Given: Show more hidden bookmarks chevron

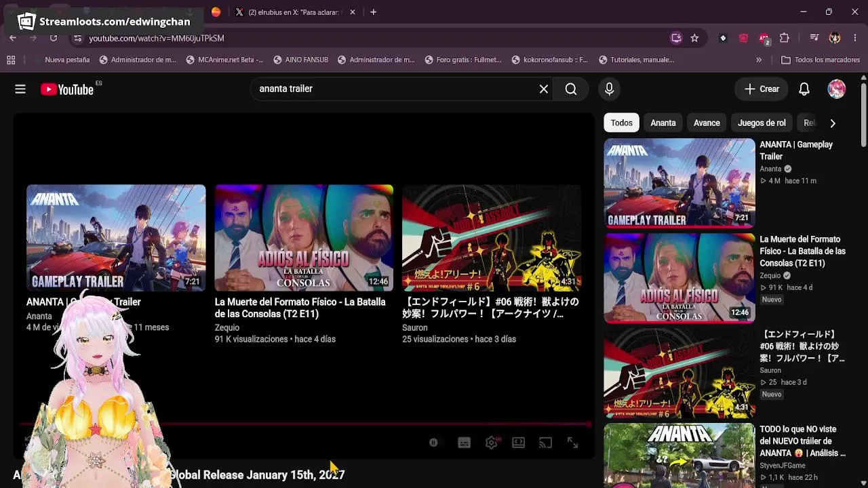Looking at the screenshot, I should [759, 60].
